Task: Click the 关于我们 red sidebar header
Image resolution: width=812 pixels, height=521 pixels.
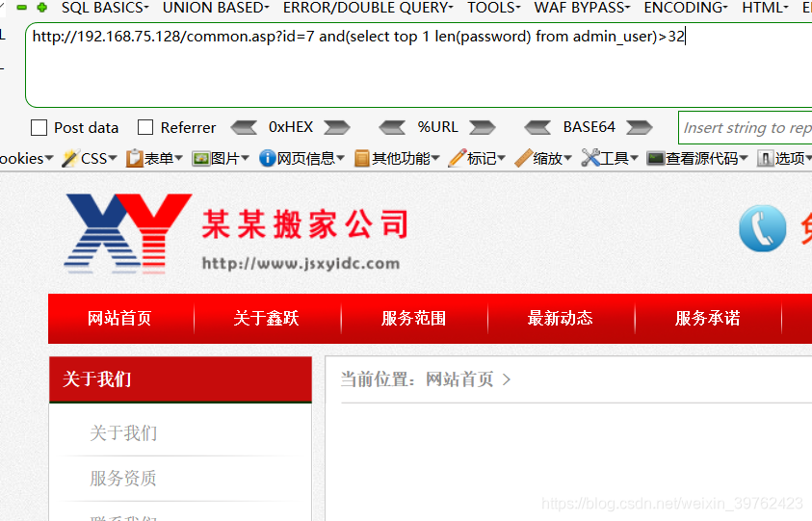Action: (180, 379)
